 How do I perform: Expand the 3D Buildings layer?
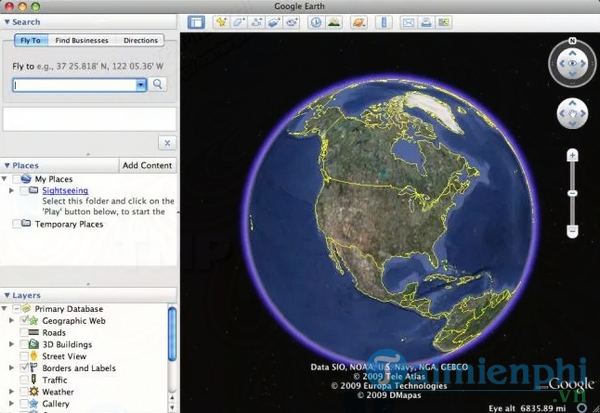[11, 344]
